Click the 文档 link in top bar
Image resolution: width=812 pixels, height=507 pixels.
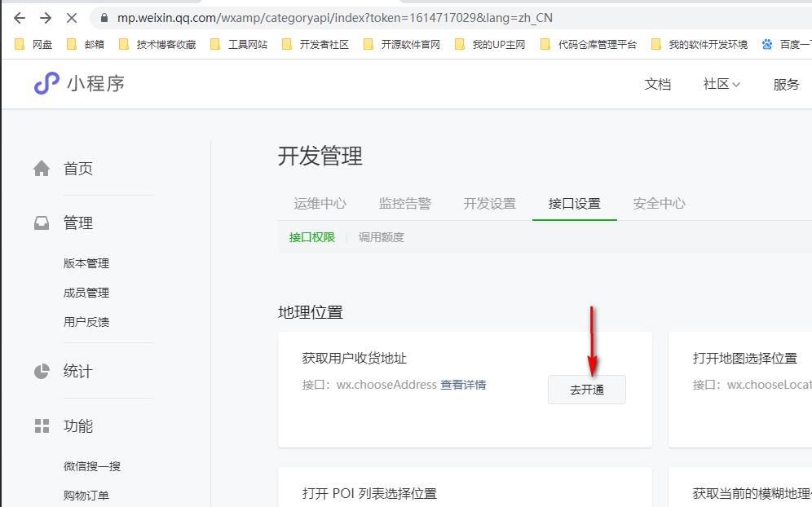click(659, 84)
